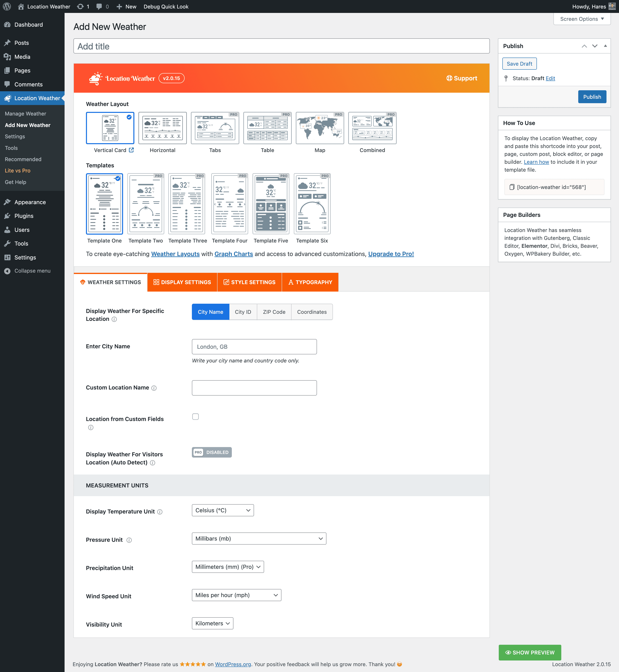Switch to the Display Settings tab

[x=182, y=282]
